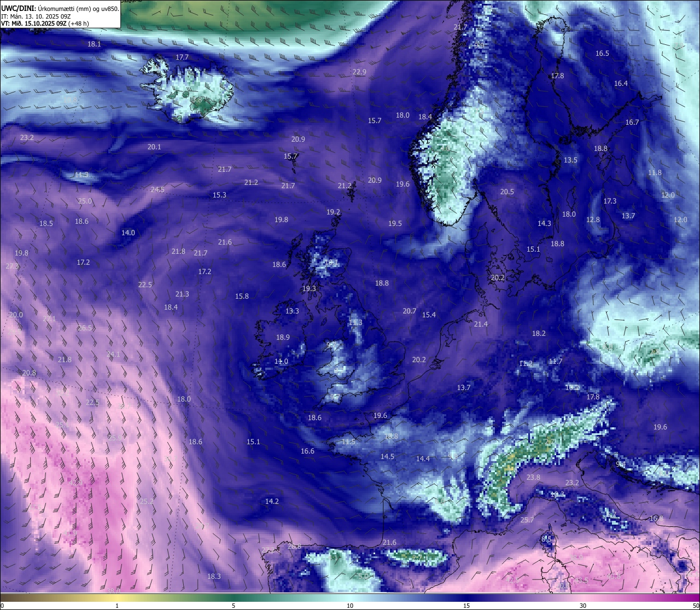Click the legend tick label '50'
The height and width of the screenshot is (610, 700).
(696, 606)
